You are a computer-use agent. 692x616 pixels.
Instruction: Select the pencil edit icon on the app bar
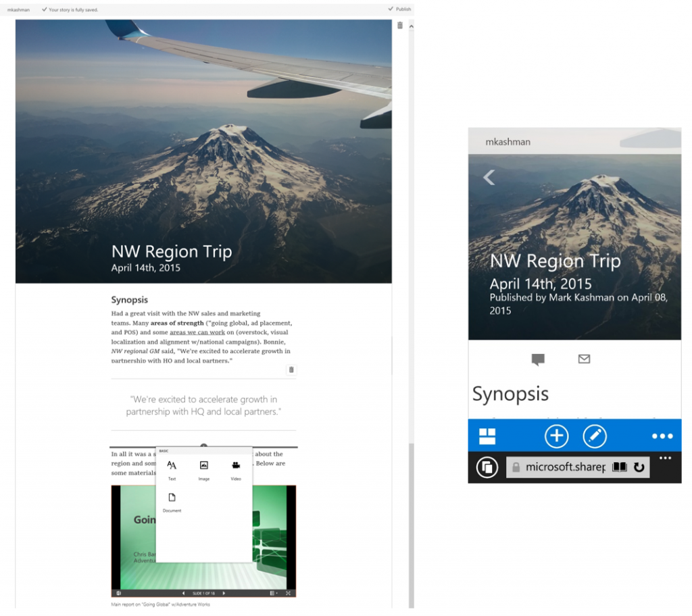(595, 436)
